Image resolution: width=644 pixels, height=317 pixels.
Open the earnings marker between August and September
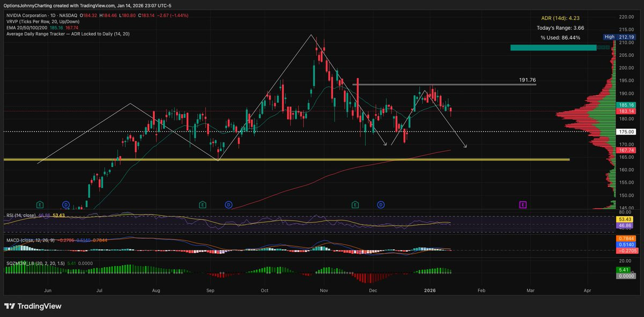(202, 204)
